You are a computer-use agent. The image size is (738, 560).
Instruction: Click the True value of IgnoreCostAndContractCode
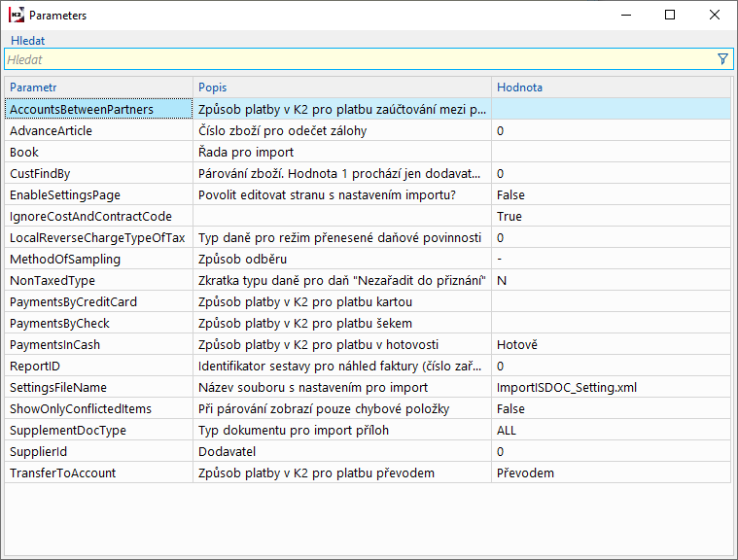click(x=509, y=216)
